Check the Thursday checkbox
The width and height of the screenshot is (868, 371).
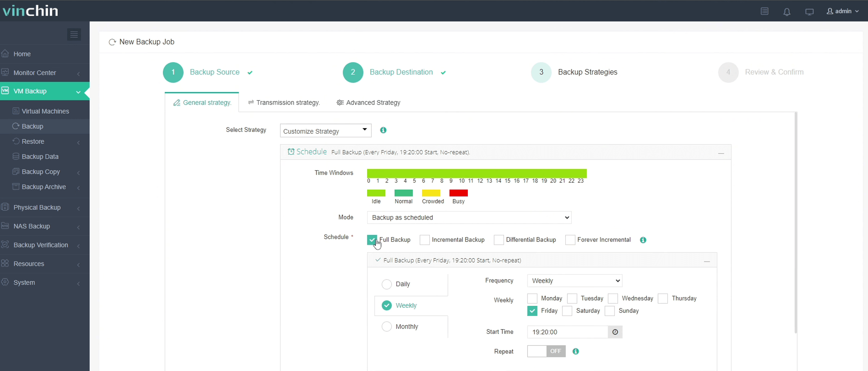click(663, 299)
